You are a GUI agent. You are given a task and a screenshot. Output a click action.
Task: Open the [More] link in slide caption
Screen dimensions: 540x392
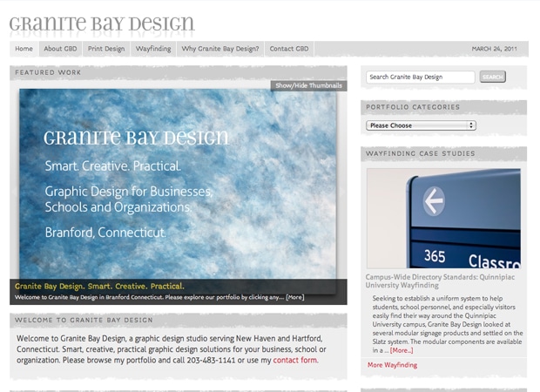tap(294, 297)
